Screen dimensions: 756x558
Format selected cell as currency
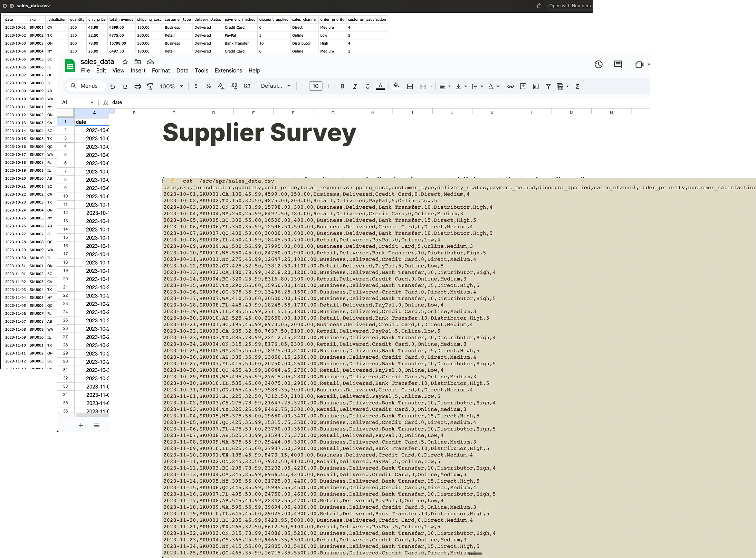click(x=197, y=86)
